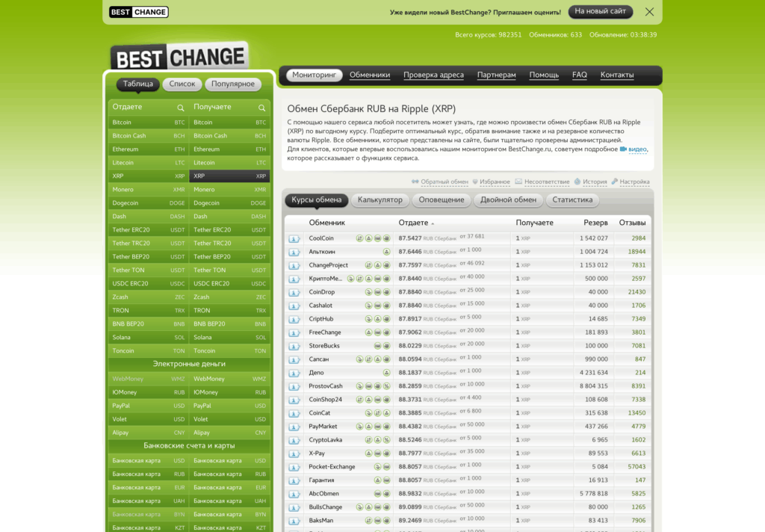This screenshot has width=765, height=532.
Task: Click the round badge icon beside Альткоин
Action: 386,252
